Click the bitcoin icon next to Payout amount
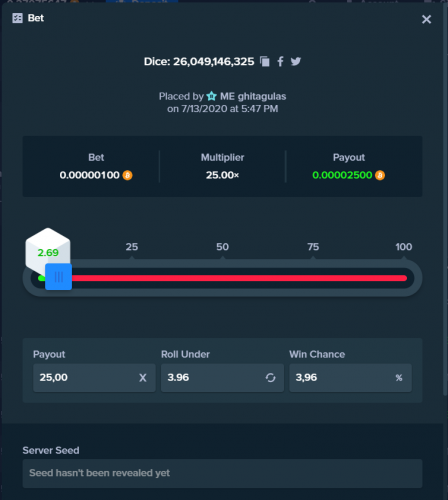448x500 pixels. [x=380, y=175]
